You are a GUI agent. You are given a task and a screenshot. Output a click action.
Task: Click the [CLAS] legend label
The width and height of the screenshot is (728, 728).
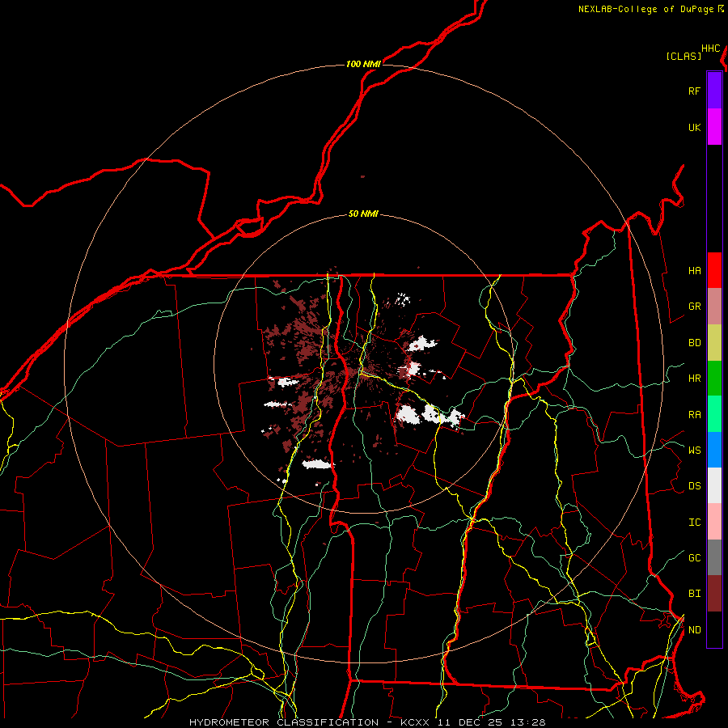tap(684, 56)
